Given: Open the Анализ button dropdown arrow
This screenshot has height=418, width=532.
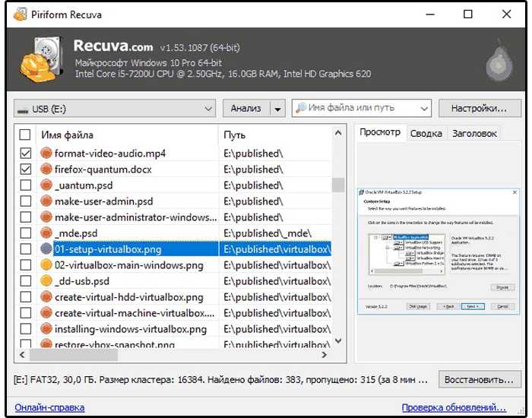Looking at the screenshot, I should tap(277, 109).
